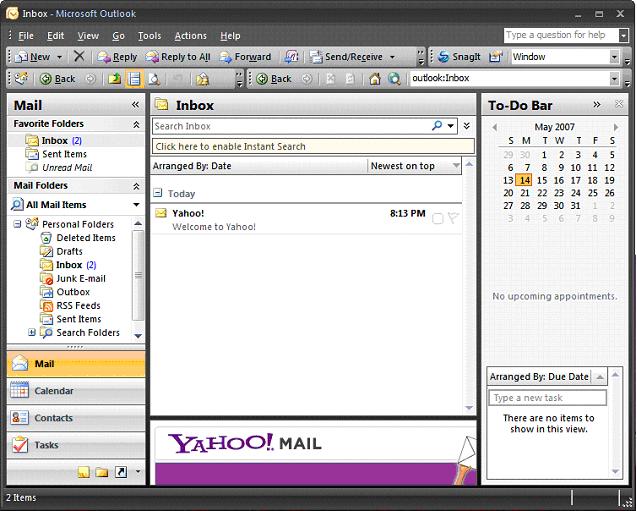The width and height of the screenshot is (637, 511).
Task: Click the Newest on top sort header
Action: click(414, 166)
